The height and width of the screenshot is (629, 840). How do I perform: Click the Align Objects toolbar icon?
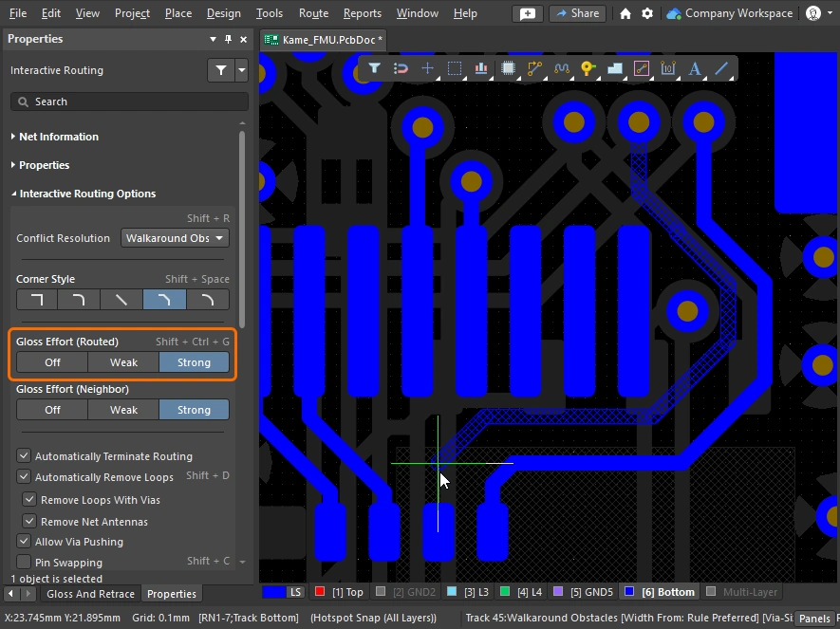481,68
